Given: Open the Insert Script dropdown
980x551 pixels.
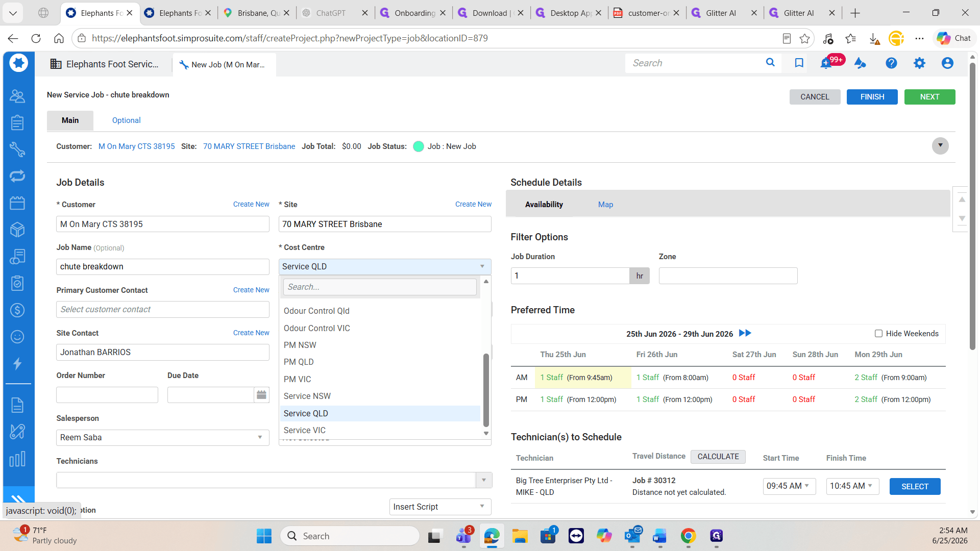Looking at the screenshot, I should pos(440,507).
